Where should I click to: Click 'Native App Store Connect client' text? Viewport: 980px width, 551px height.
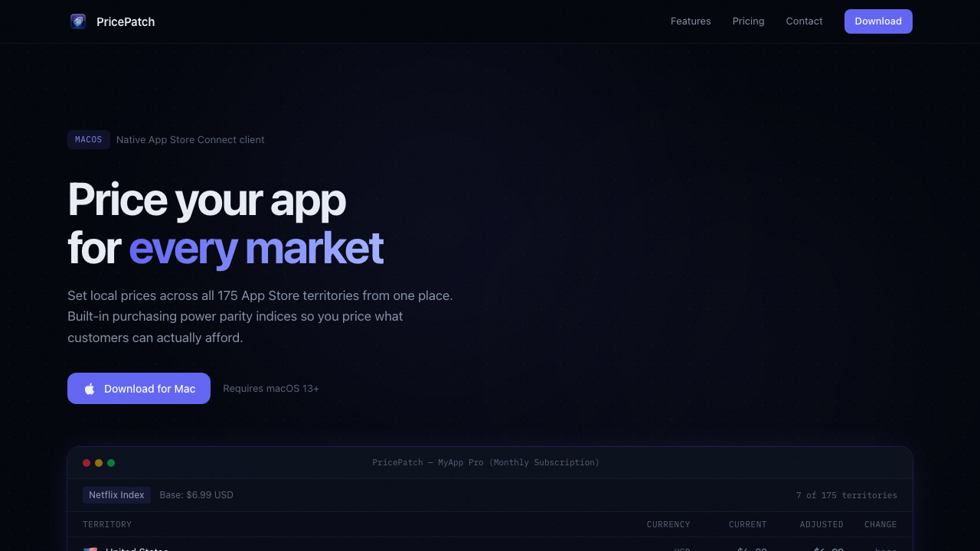[191, 140]
